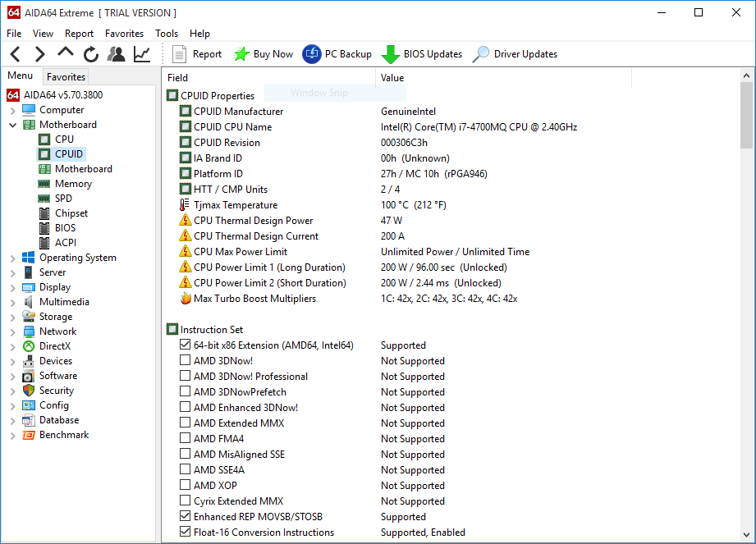756x544 pixels.
Task: Click the Windows logo Operating System icon
Action: click(x=29, y=258)
